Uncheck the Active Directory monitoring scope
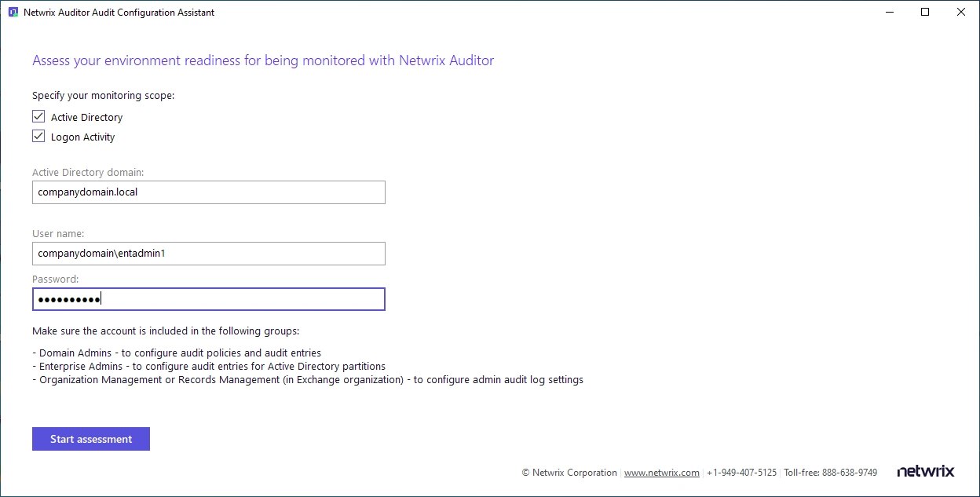The height and width of the screenshot is (497, 980). (x=38, y=115)
